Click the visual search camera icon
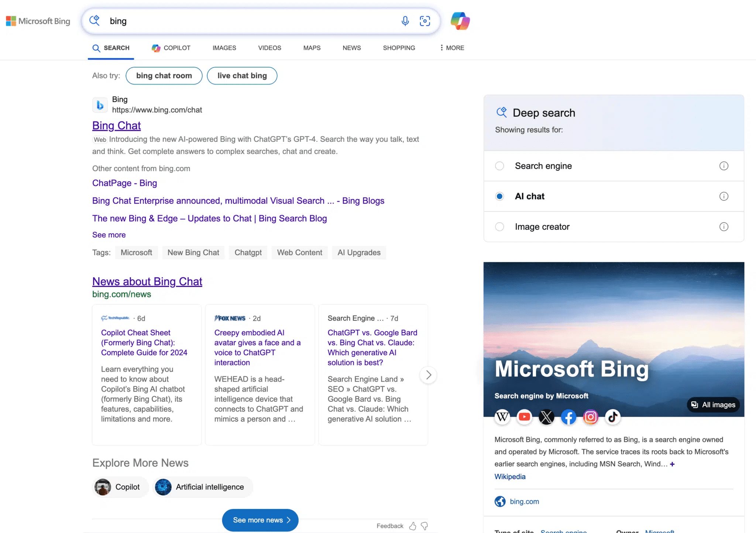 [425, 21]
